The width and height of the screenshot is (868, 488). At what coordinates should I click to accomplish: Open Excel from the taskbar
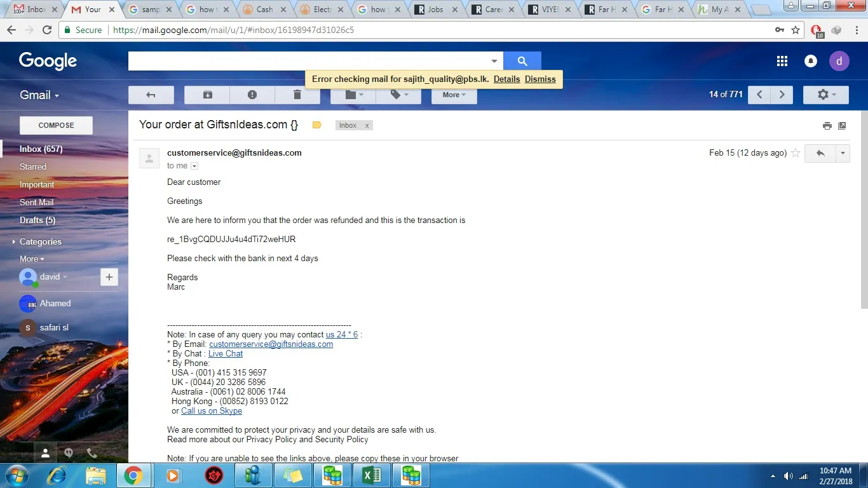[x=372, y=475]
